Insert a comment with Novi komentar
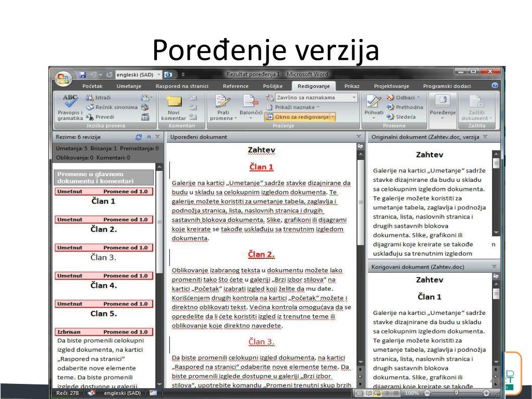 click(174, 107)
